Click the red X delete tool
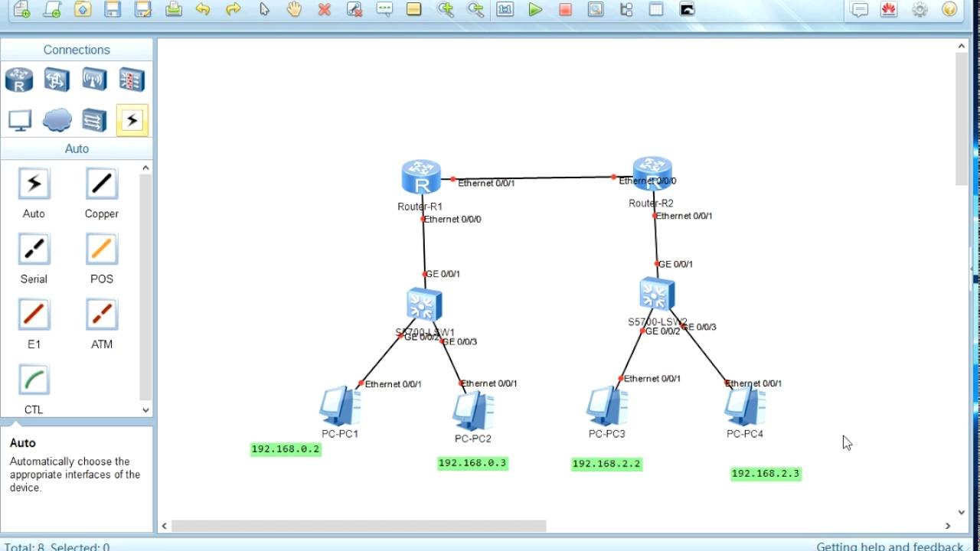The width and height of the screenshot is (980, 551). pos(324,9)
